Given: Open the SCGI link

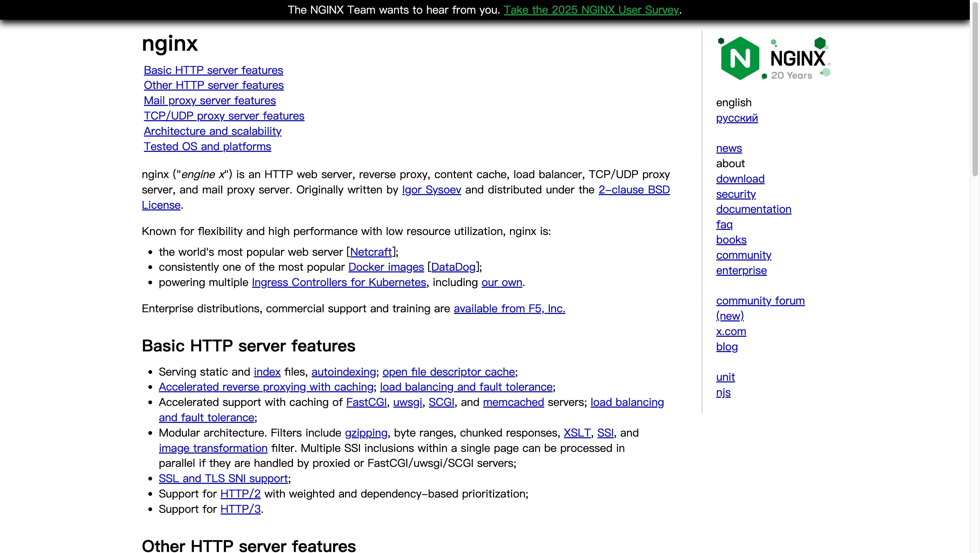Looking at the screenshot, I should pyautogui.click(x=442, y=402).
